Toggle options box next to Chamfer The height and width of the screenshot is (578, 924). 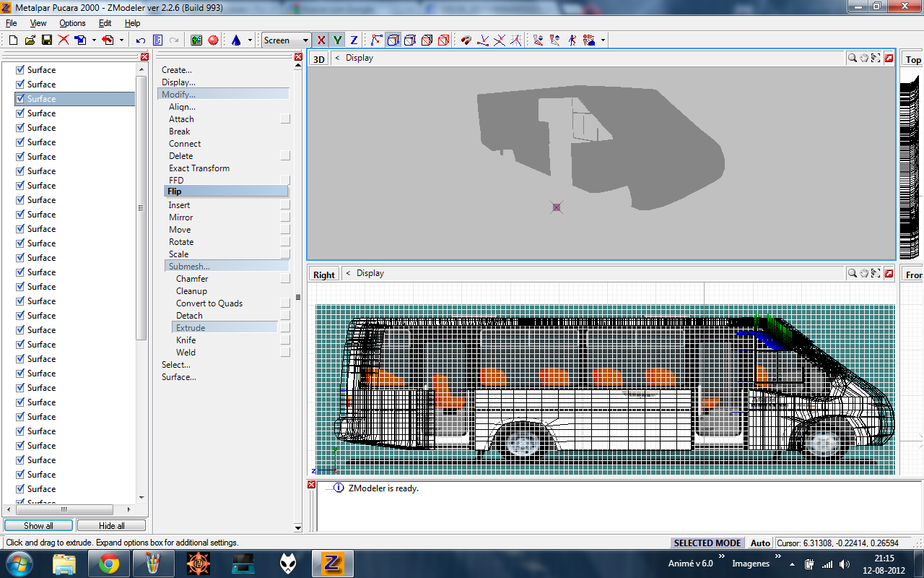(x=285, y=278)
